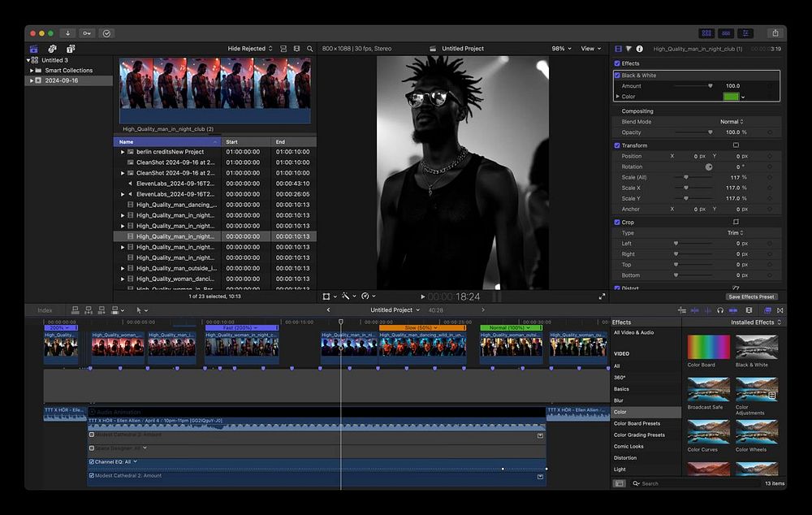Image resolution: width=812 pixels, height=515 pixels.
Task: Click the import media arrow icon
Action: (68, 33)
